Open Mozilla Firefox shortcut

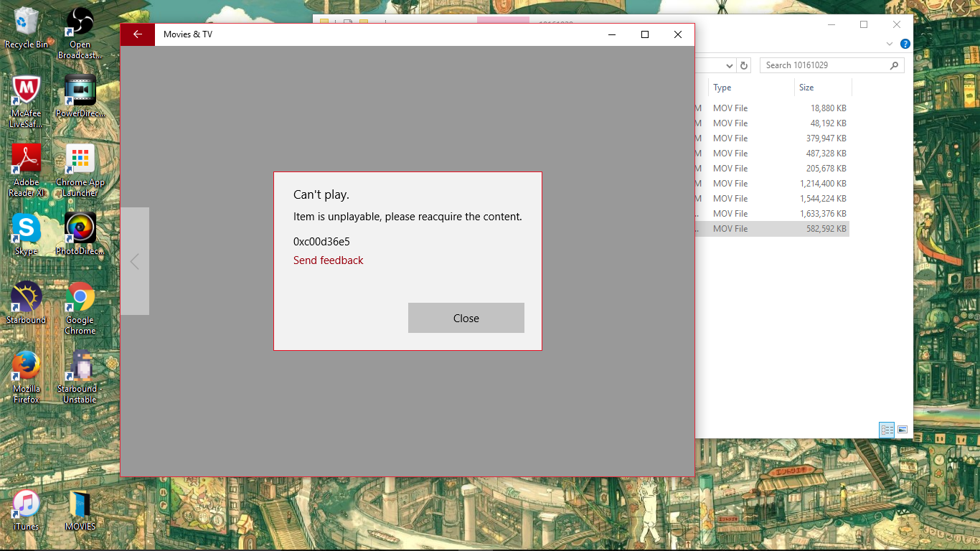tap(27, 377)
